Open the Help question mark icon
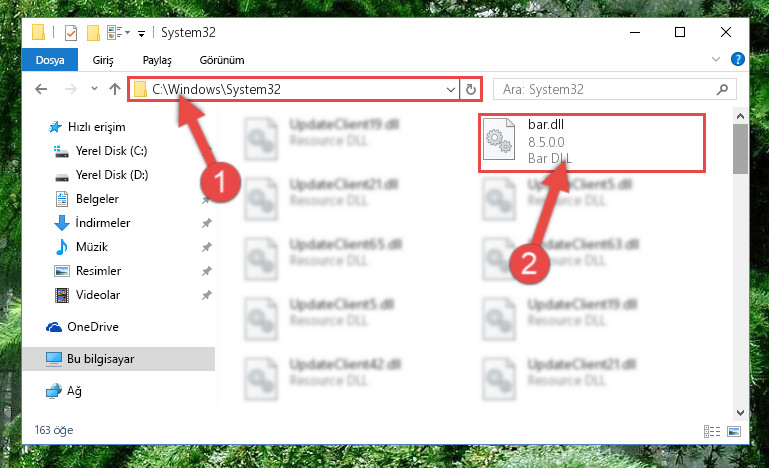This screenshot has height=468, width=769. click(x=737, y=59)
